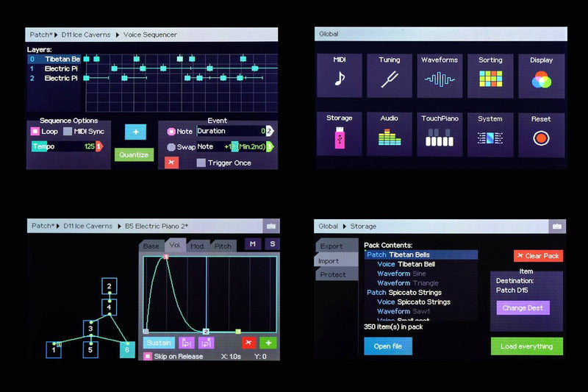Toggle the Loop checkbox

pos(35,132)
